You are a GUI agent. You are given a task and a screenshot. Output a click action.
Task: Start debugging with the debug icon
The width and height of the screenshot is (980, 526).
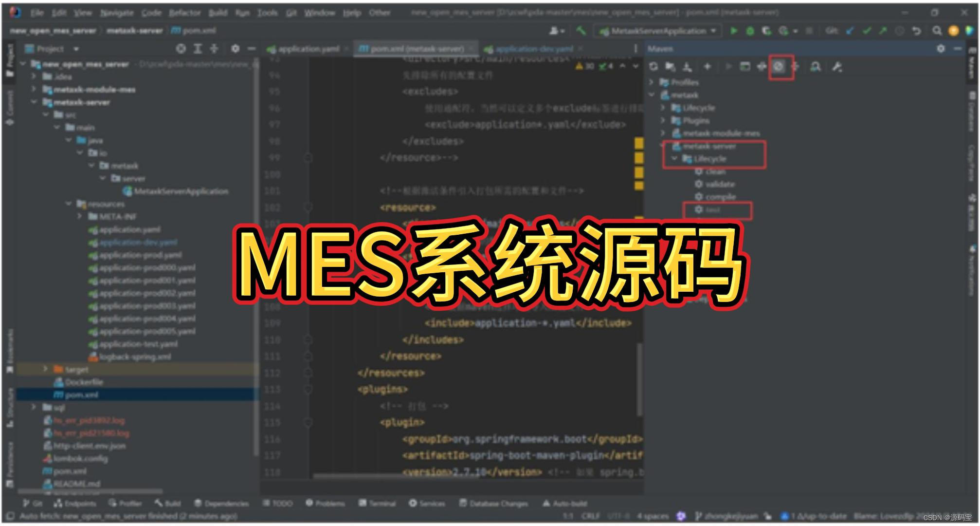coord(750,31)
